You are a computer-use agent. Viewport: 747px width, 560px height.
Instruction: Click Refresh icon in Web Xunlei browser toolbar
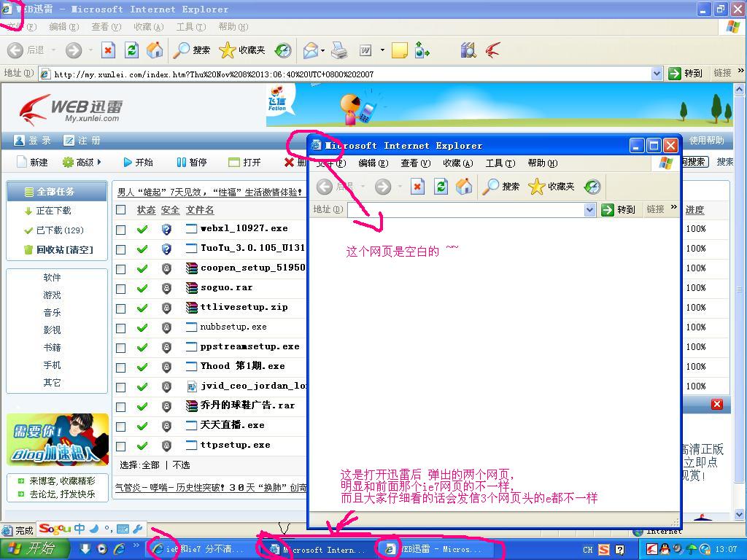click(x=131, y=50)
